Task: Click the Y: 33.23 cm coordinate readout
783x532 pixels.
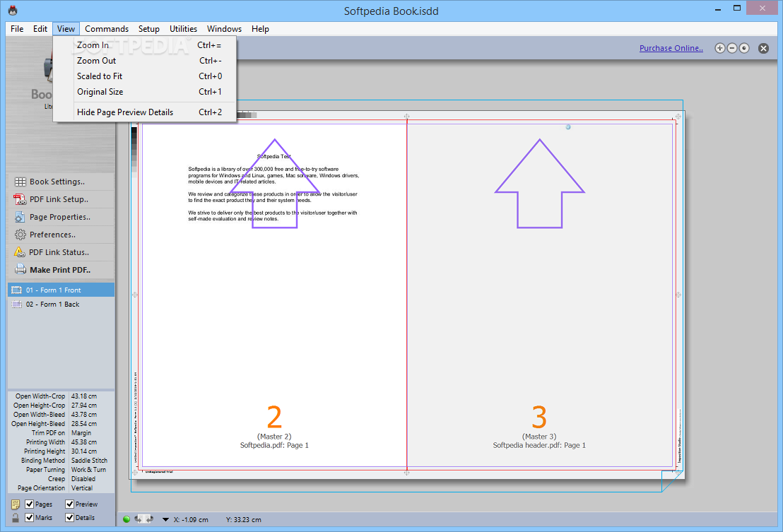Action: pyautogui.click(x=243, y=519)
